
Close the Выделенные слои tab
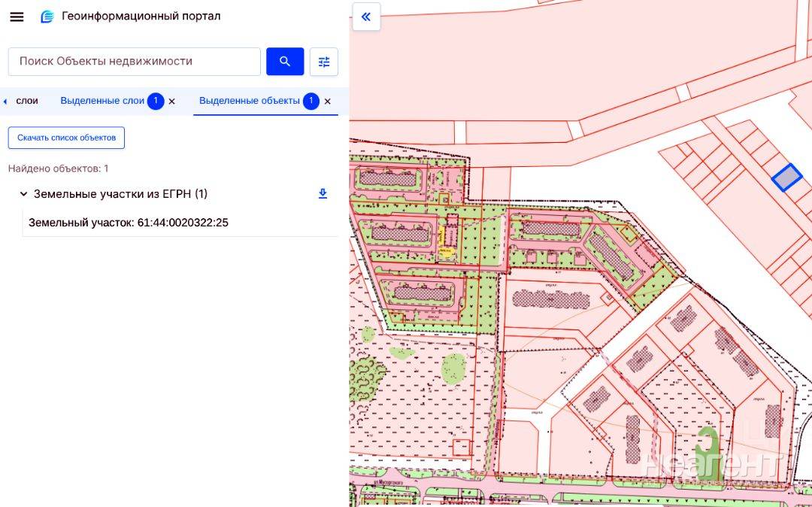[172, 102]
